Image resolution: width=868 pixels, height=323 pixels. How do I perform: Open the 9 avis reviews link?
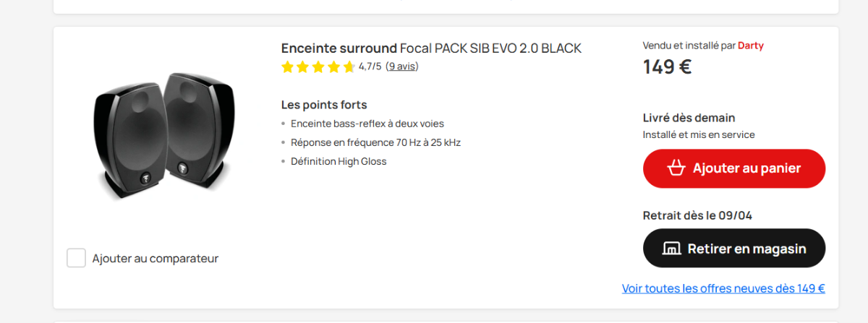coord(401,66)
